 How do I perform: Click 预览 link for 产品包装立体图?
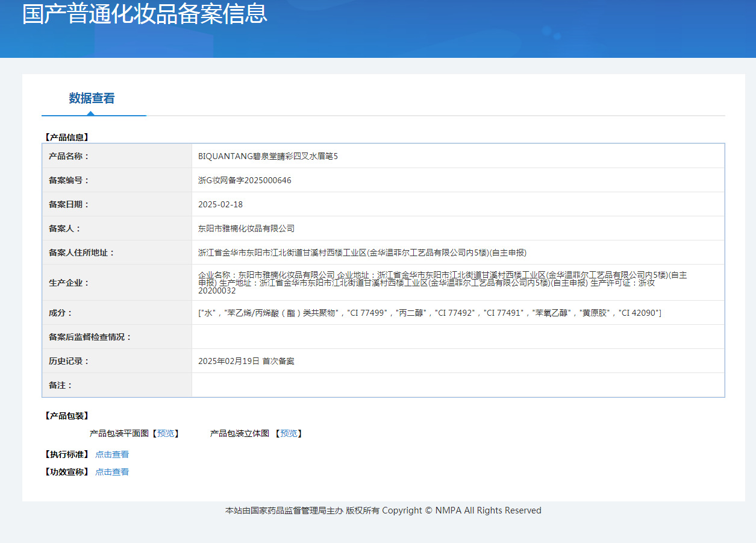[x=289, y=433]
